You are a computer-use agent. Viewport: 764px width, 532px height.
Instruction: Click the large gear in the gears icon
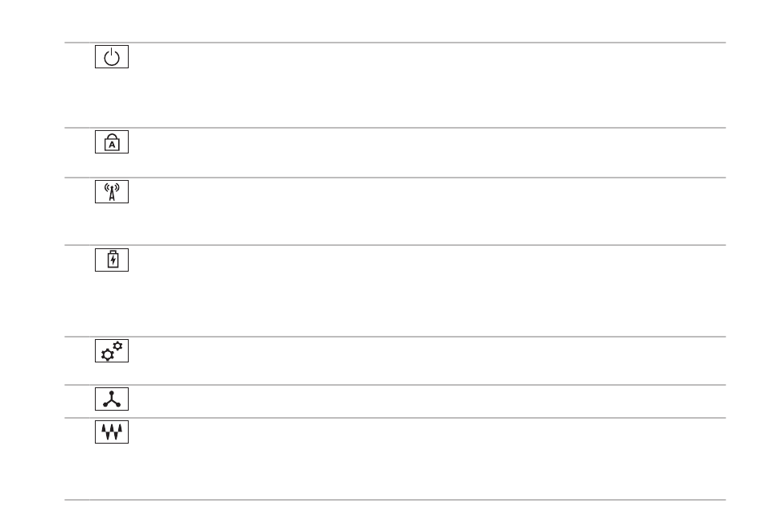107,355
